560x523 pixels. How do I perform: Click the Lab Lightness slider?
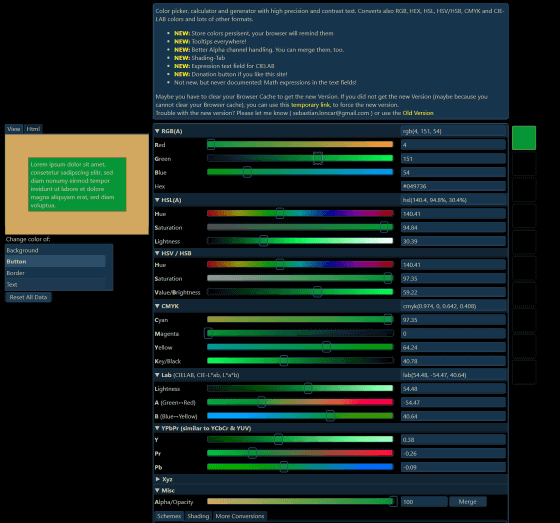300,389
